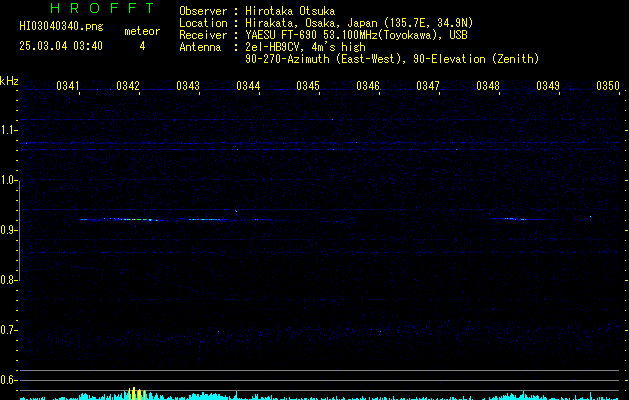Click the 1.1 kHz axis label
This screenshot has width=629, height=400.
[x=8, y=130]
